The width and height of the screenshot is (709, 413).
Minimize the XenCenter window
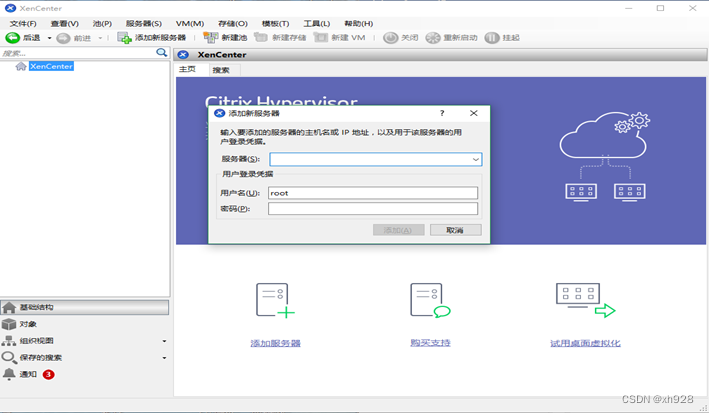point(629,8)
